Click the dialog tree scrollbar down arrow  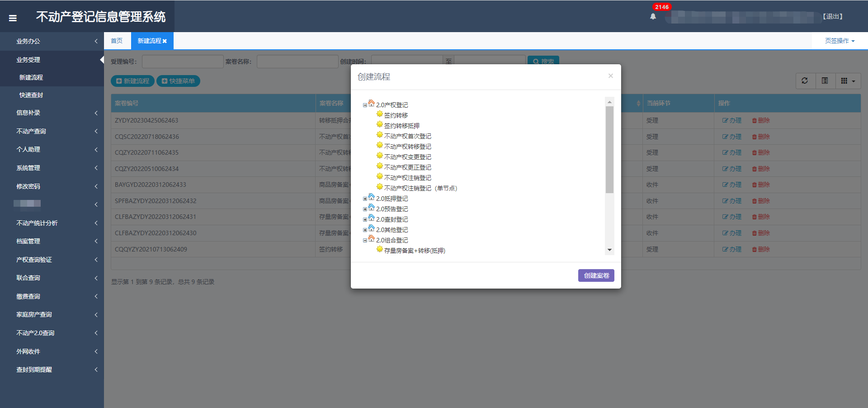(x=609, y=250)
